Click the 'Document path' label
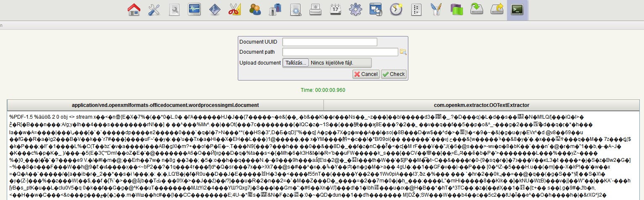 click(x=257, y=52)
